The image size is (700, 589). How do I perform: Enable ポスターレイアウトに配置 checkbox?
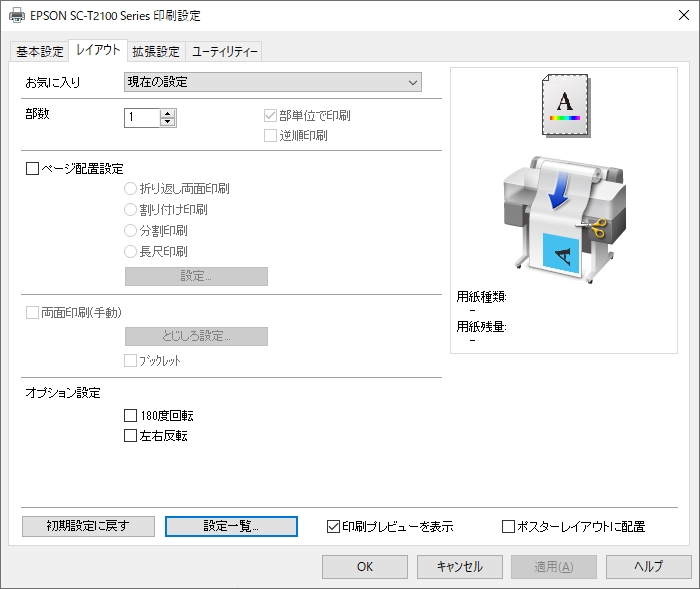tap(508, 526)
